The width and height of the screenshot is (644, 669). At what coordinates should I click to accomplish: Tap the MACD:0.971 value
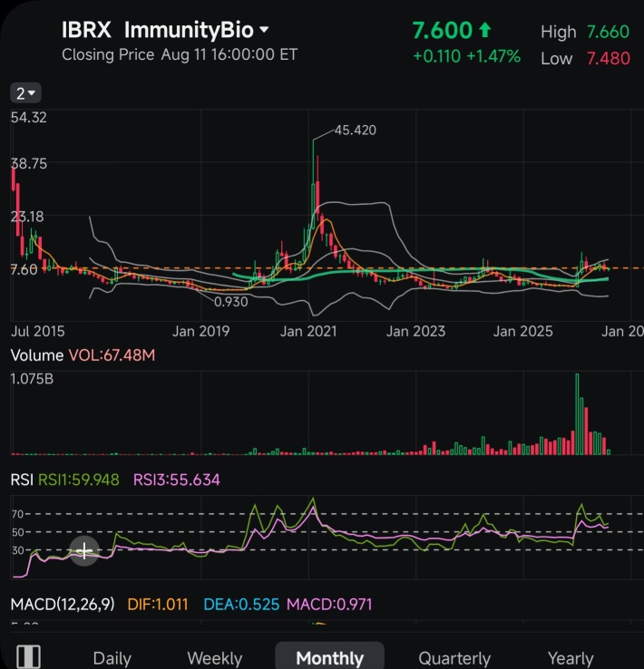pyautogui.click(x=329, y=604)
